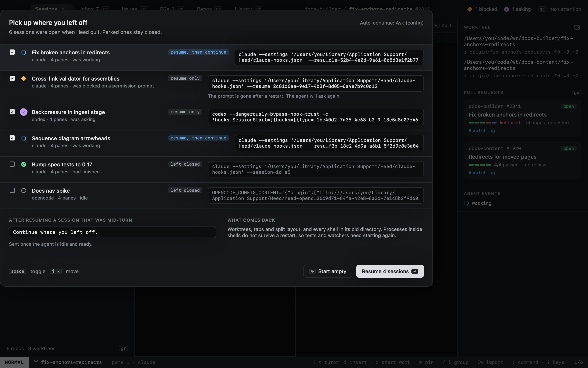The image size is (588, 368).
Task: Click the go shortcut badge in Pull Requests
Action: click(577, 92)
